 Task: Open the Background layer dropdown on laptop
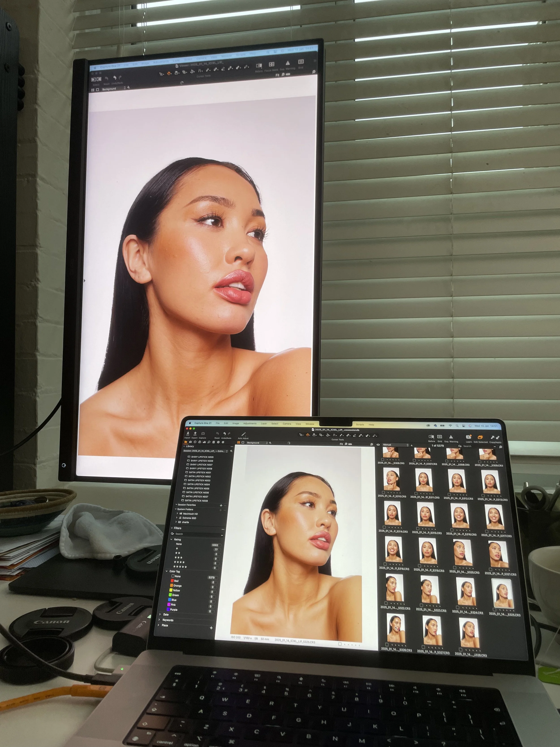pos(257,443)
